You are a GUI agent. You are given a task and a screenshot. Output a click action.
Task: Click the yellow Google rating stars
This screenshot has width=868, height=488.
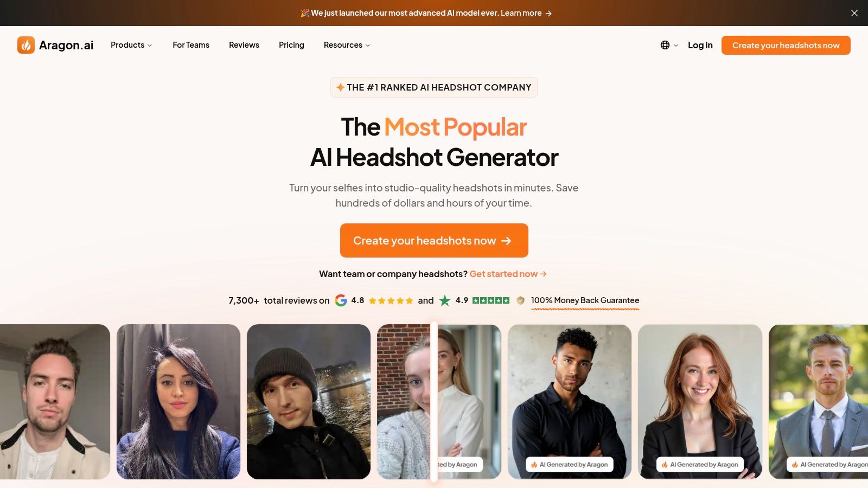tap(391, 300)
